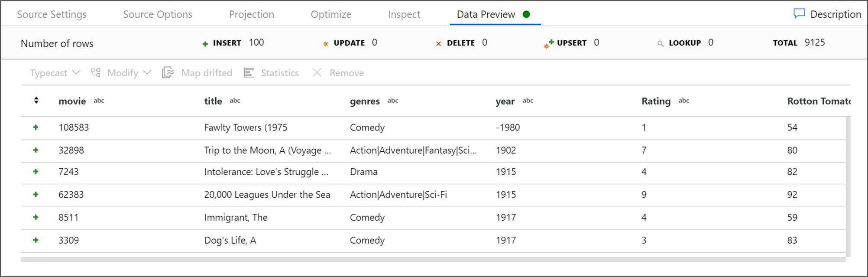Expand the Typecast dropdown

point(76,72)
